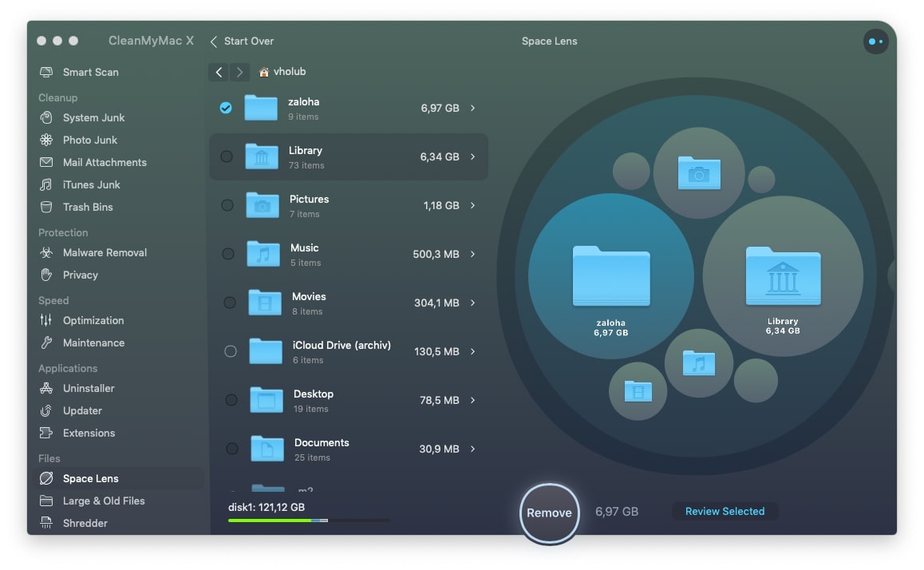The width and height of the screenshot is (924, 570).
Task: Click the home icon next to vholub
Action: [264, 72]
